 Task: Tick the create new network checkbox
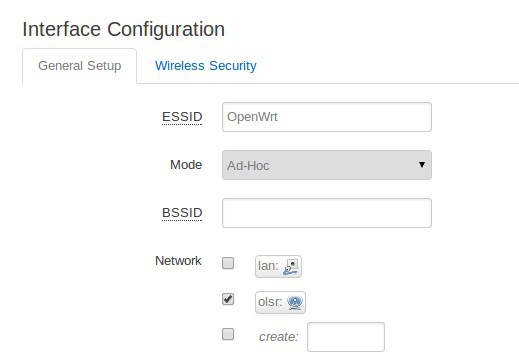[x=228, y=334]
